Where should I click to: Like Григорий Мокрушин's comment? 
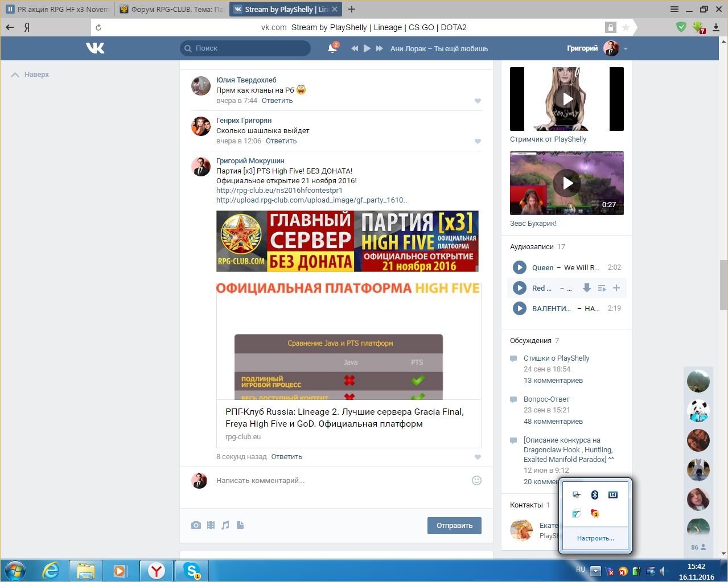(478, 457)
